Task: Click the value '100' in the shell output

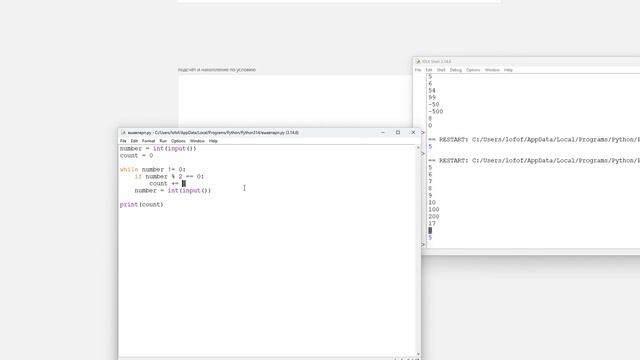Action: coord(433,210)
